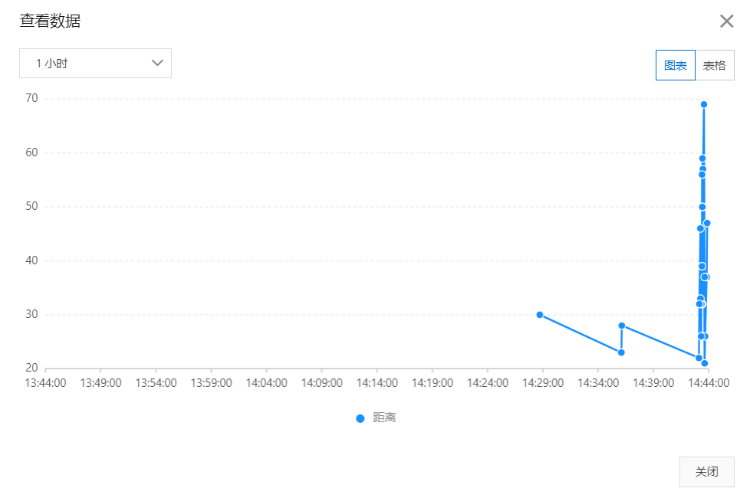Switch to the 表格 table view tab
Viewport: 750px width, 488px height.
pyautogui.click(x=714, y=66)
